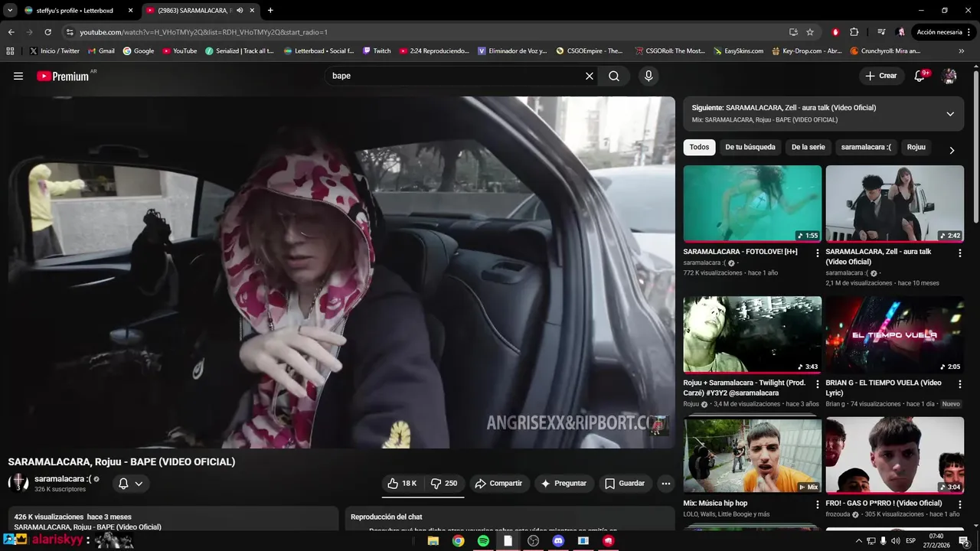Open Twilight (Prod. Carzé) video thumbnail
The image size is (980, 551).
(752, 334)
